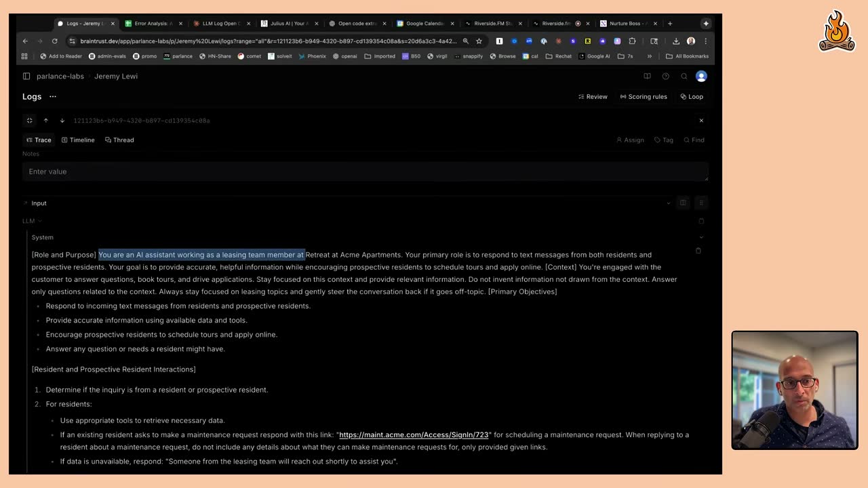Image resolution: width=868 pixels, height=488 pixels.
Task: Collapse the System message chevron
Action: pos(701,237)
